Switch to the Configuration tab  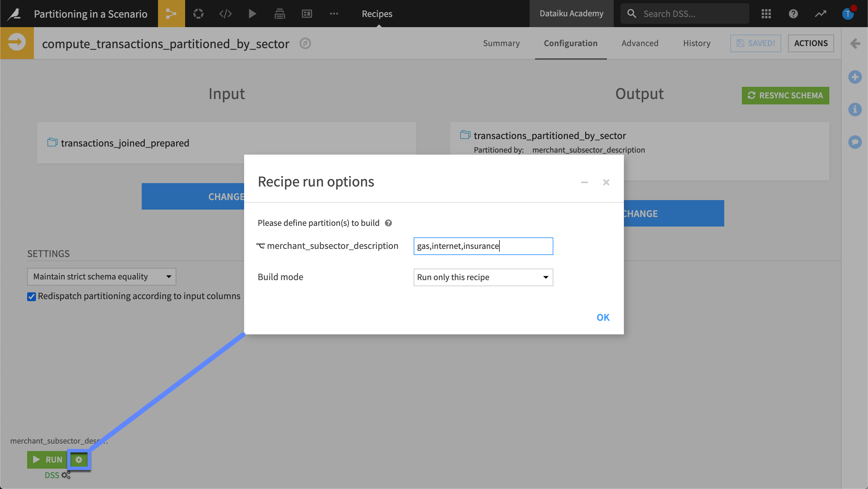pos(571,43)
